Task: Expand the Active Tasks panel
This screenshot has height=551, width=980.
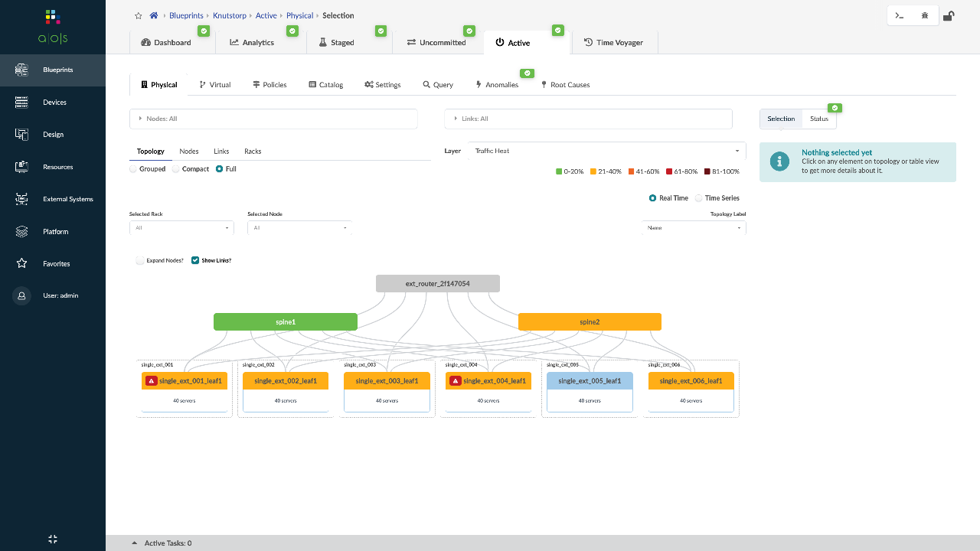Action: (x=135, y=543)
